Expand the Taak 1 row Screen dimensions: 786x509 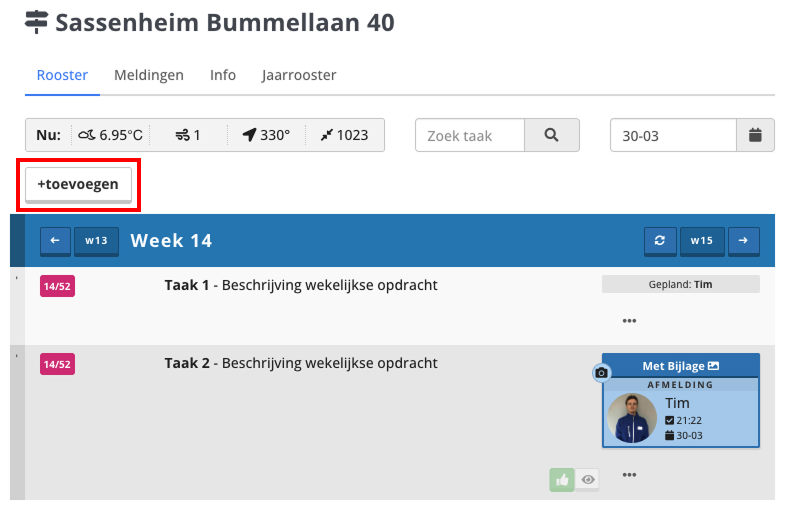(x=16, y=277)
